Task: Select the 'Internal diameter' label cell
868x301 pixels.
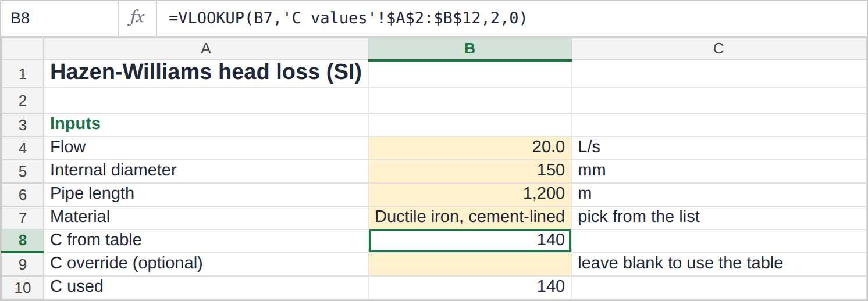Action: pyautogui.click(x=206, y=171)
